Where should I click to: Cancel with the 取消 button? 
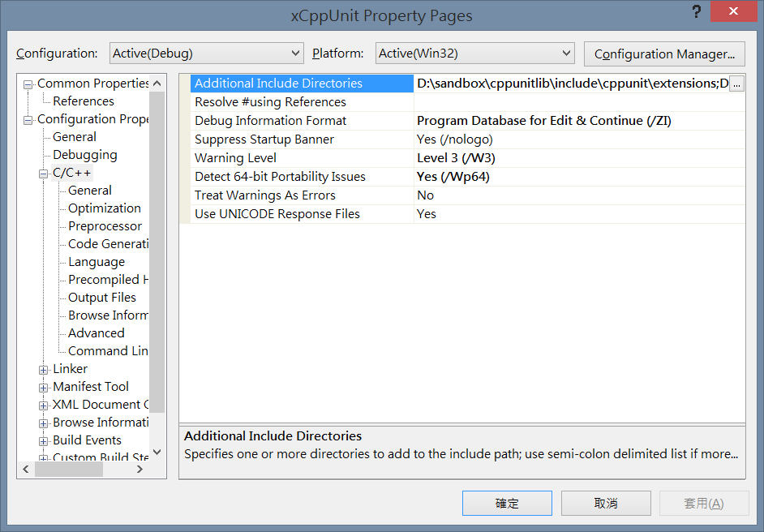tap(606, 504)
